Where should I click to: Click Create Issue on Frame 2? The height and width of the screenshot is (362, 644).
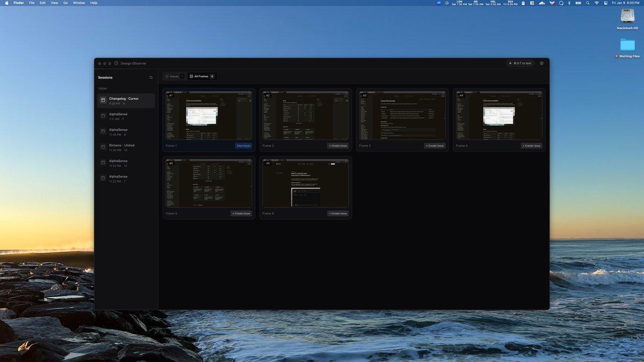pos(338,145)
